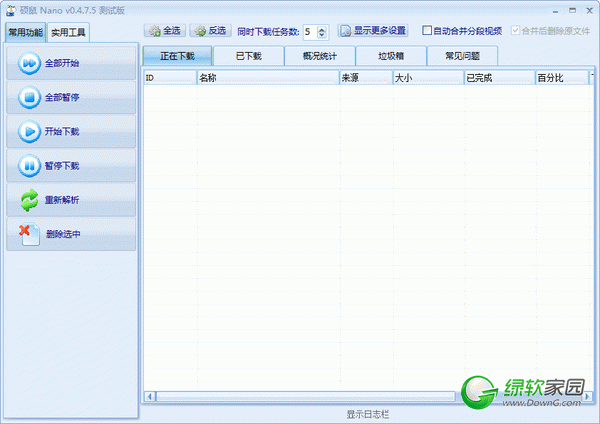The image size is (600, 424).
Task: Click 显示日志栏 to show log bar
Action: [368, 414]
